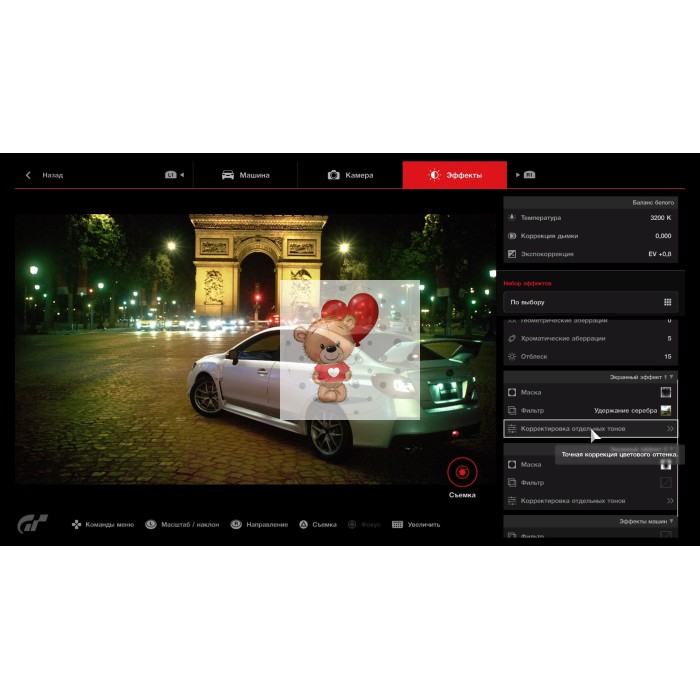Click the red Съемка shutter button
The width and height of the screenshot is (700, 700).
click(x=462, y=472)
